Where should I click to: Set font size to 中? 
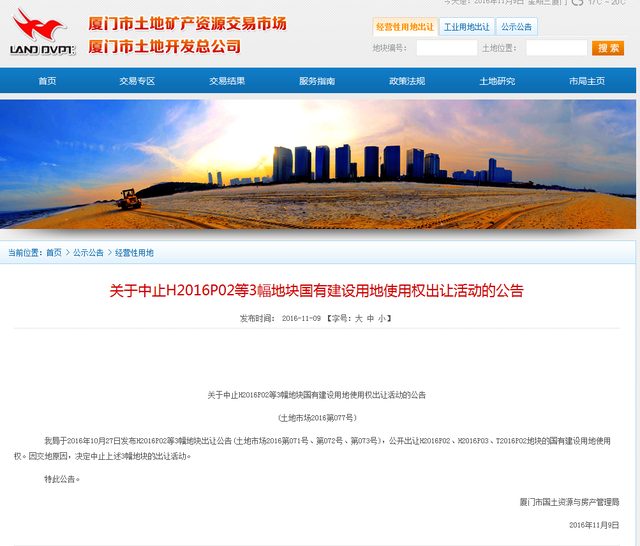pyautogui.click(x=370, y=318)
